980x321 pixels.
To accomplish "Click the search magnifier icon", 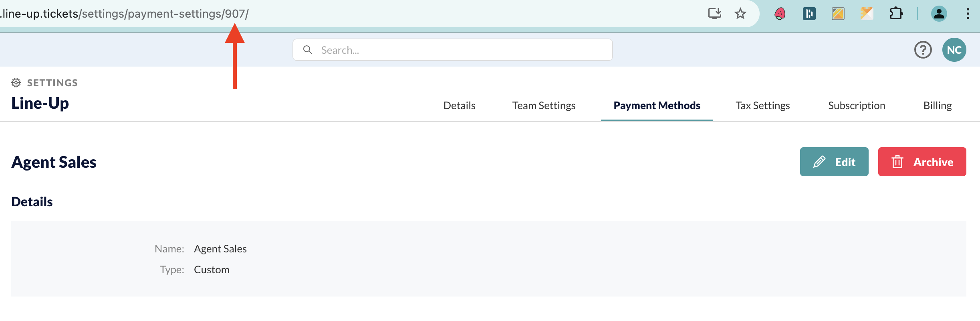I will pyautogui.click(x=307, y=50).
